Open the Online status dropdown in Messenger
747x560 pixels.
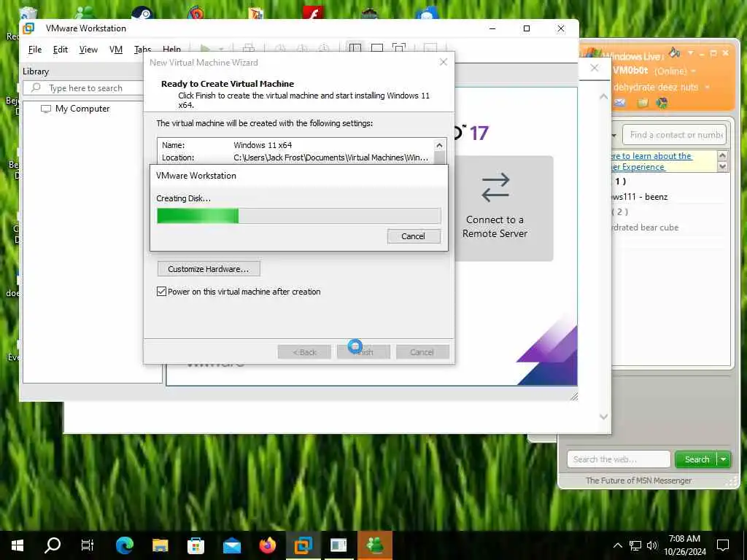pyautogui.click(x=694, y=71)
